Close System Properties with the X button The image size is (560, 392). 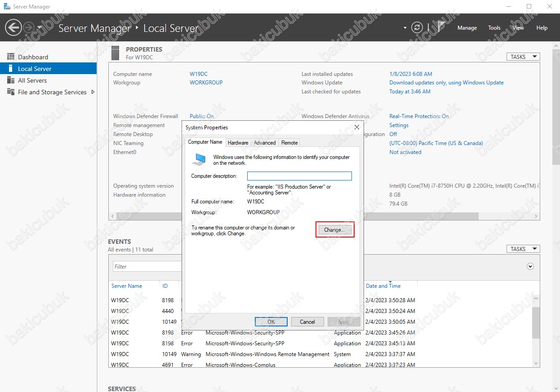pos(357,127)
